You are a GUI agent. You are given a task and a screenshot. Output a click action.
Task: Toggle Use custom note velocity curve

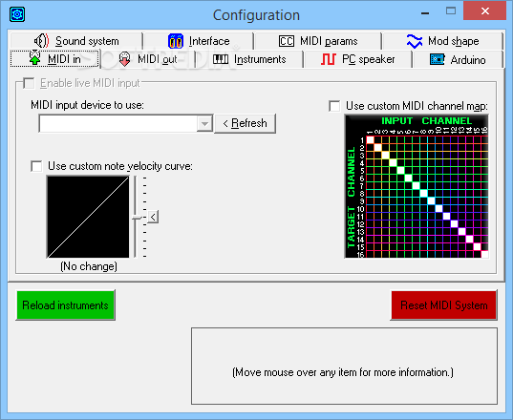(x=36, y=166)
